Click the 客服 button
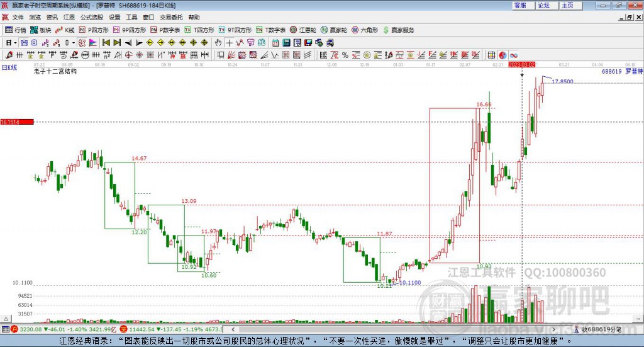This screenshot has height=347, width=644. click(523, 5)
